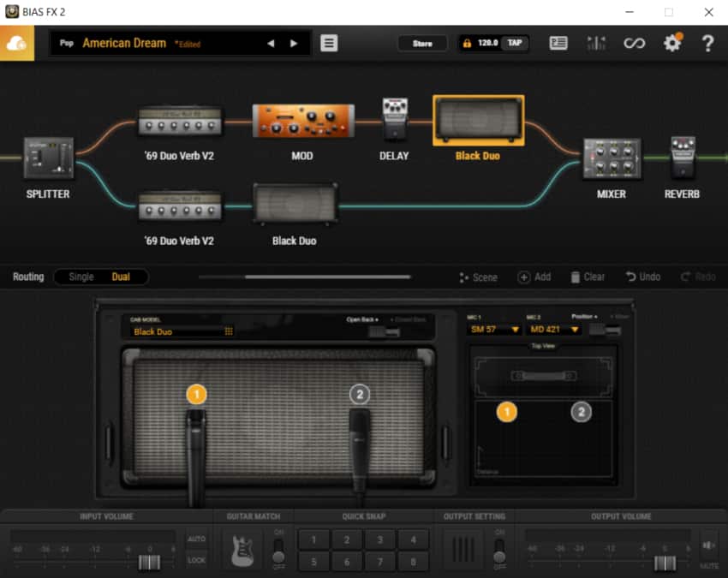Viewport: 728px width, 578px height.
Task: Click the Output Volume slider handle
Action: [x=664, y=563]
